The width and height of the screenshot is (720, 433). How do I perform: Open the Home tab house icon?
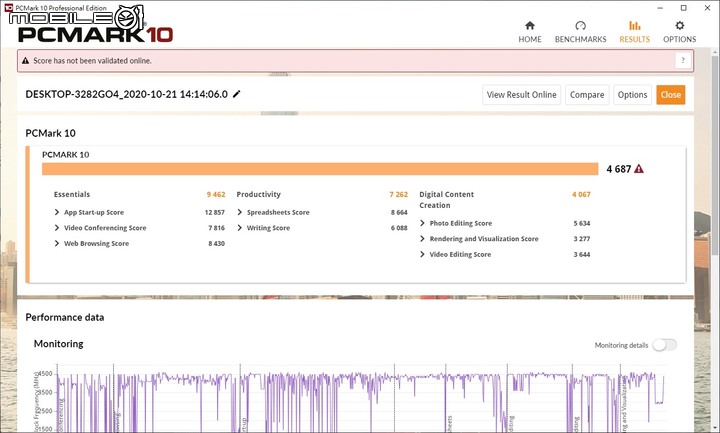pyautogui.click(x=529, y=25)
